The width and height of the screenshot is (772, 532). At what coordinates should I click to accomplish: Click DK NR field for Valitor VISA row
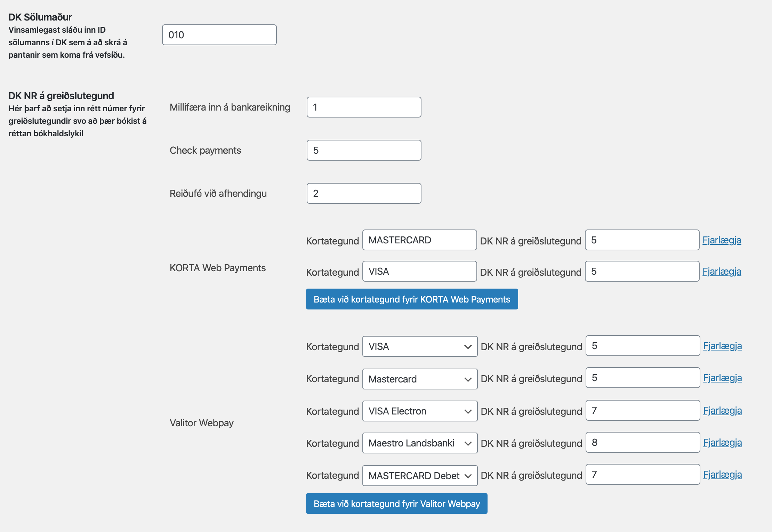[x=643, y=346]
